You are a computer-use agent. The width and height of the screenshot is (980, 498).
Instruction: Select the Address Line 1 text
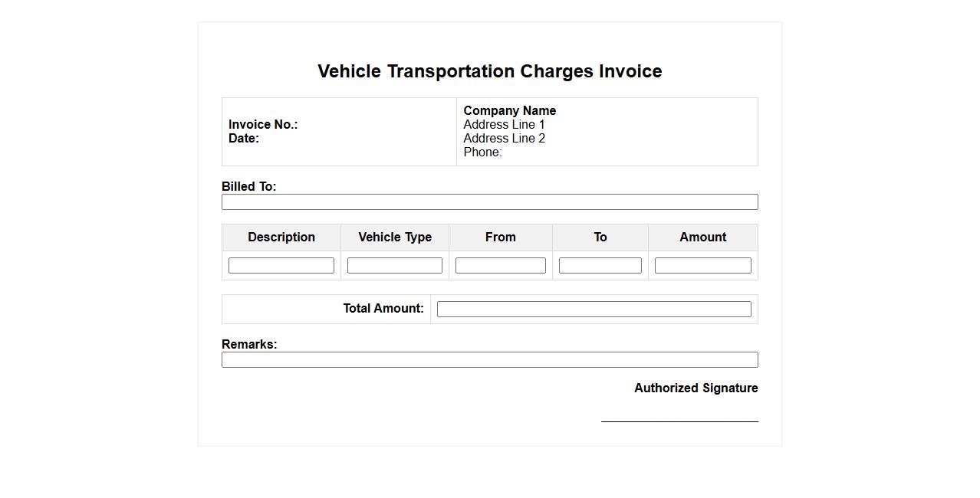click(x=504, y=125)
